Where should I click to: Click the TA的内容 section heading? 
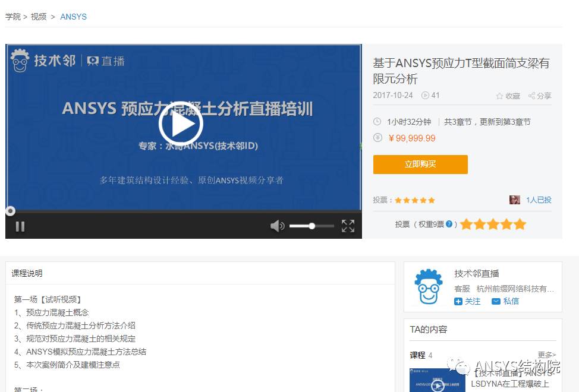(x=429, y=329)
